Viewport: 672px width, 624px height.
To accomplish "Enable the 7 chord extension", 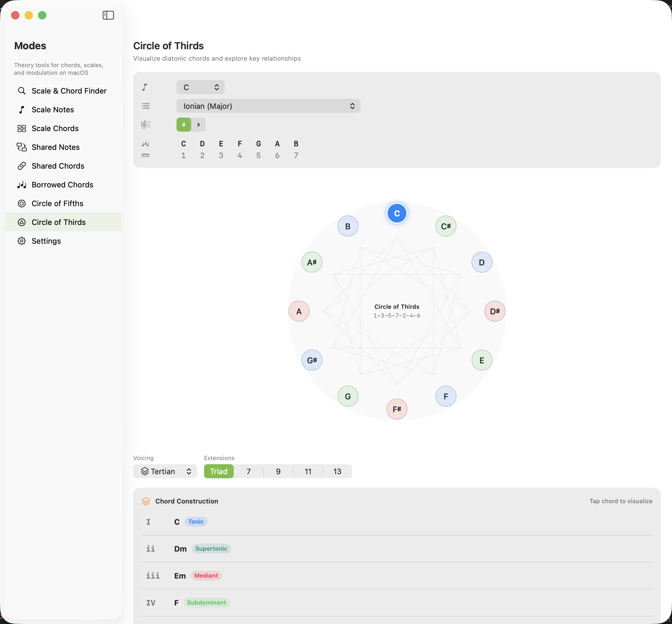I will tap(249, 471).
